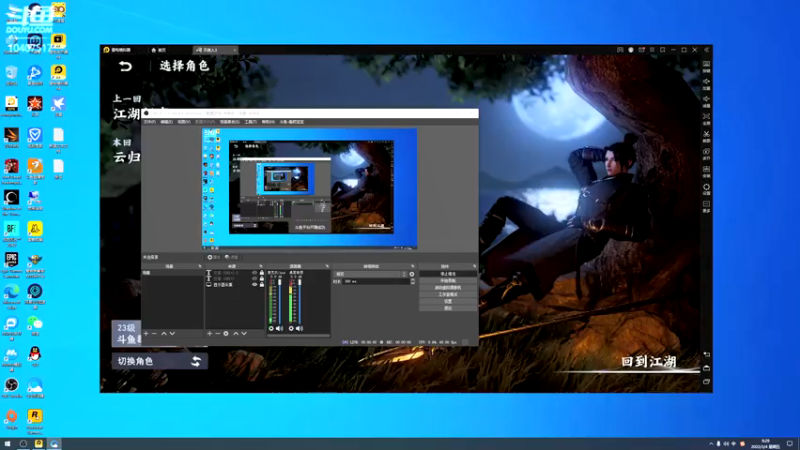Move the source up with the Sources up chevron
800x450 pixels.
tap(236, 334)
